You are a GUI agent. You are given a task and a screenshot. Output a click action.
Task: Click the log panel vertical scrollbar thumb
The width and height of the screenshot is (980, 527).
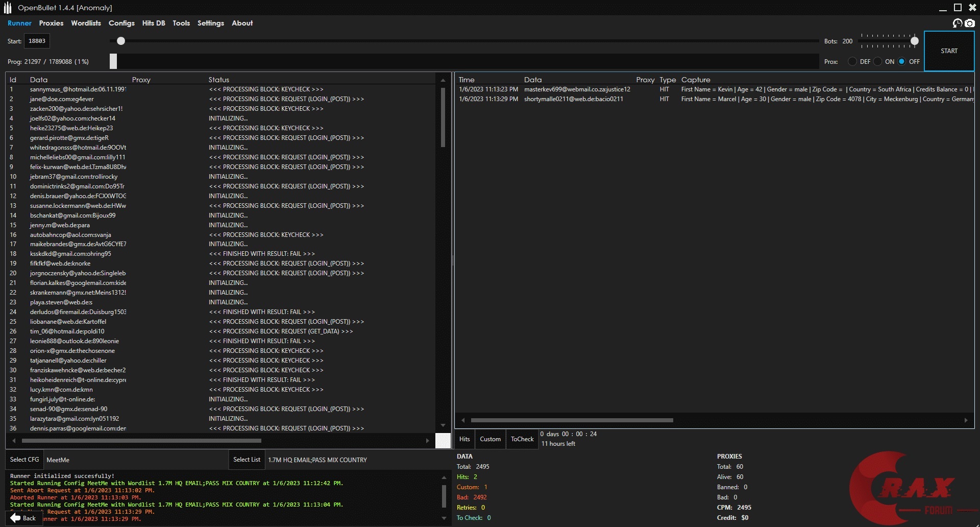[x=444, y=496]
